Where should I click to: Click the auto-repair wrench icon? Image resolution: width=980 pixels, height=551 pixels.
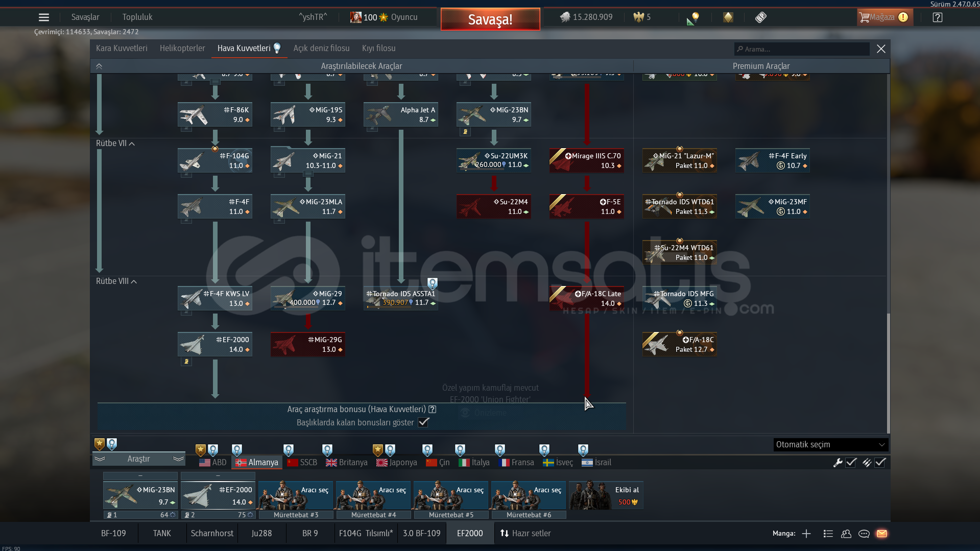point(838,463)
